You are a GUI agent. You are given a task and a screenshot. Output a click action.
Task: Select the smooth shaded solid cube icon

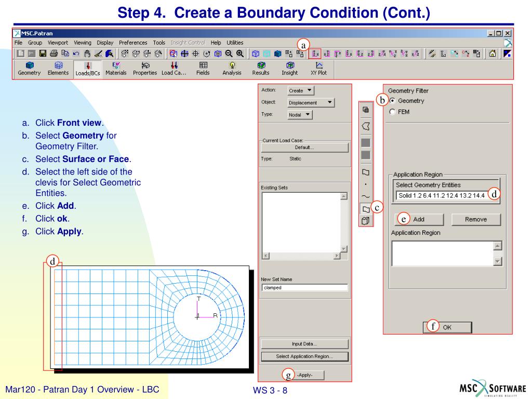278,54
